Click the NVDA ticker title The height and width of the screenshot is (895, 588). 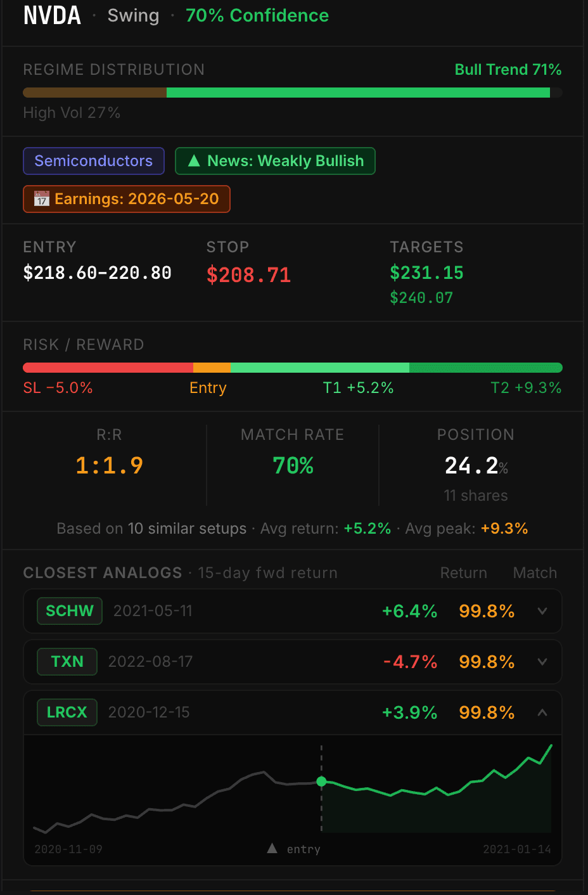click(52, 15)
